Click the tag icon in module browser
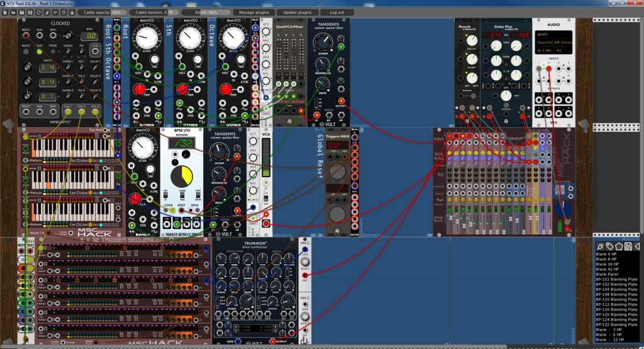Viewport: 644px width, 349px height. [x=609, y=247]
